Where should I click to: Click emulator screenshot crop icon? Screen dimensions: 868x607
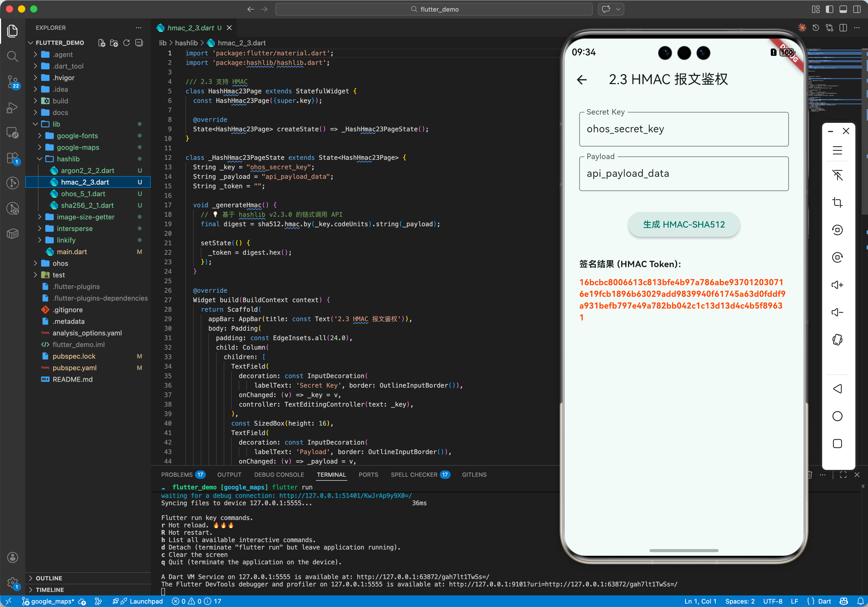(x=837, y=203)
